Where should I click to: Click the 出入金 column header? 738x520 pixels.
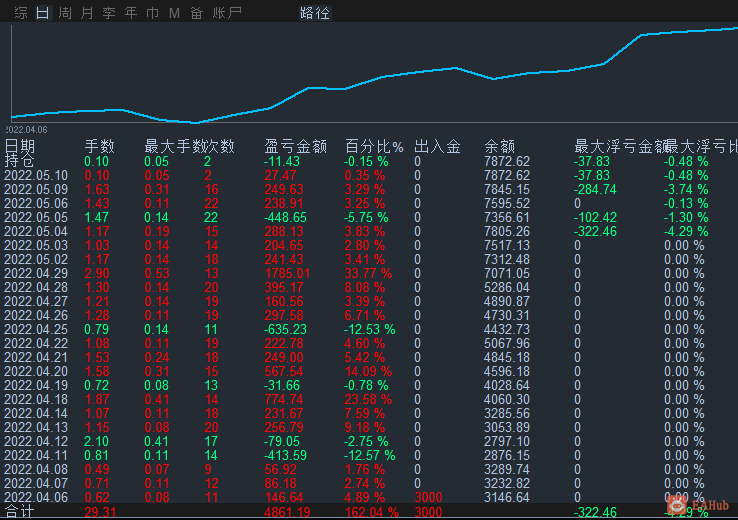[437, 146]
